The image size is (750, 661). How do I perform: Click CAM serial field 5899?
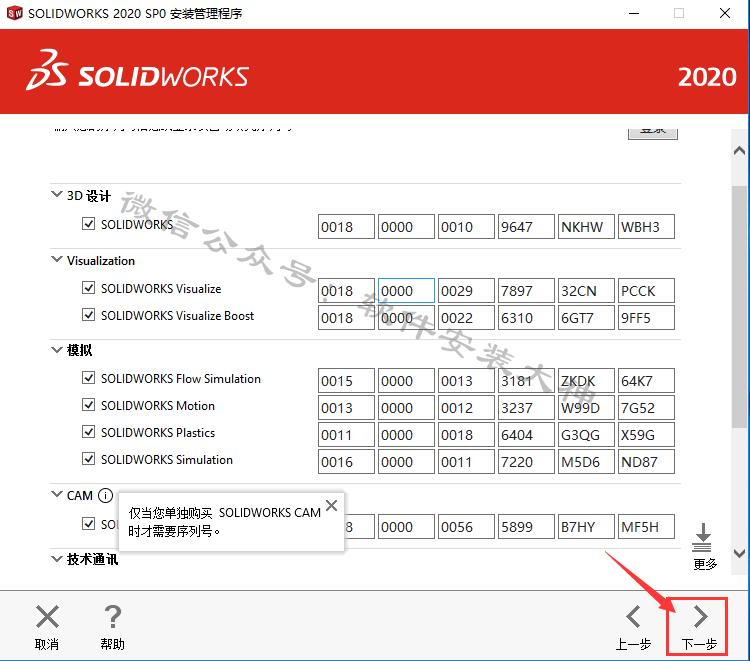click(x=526, y=526)
